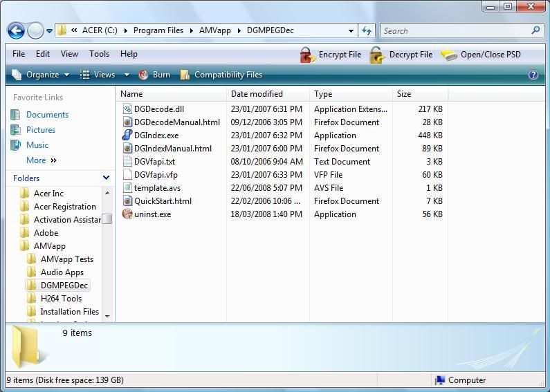Image resolution: width=550 pixels, height=392 pixels.
Task: Open the recent pages dropdown arrow
Action: (x=49, y=31)
